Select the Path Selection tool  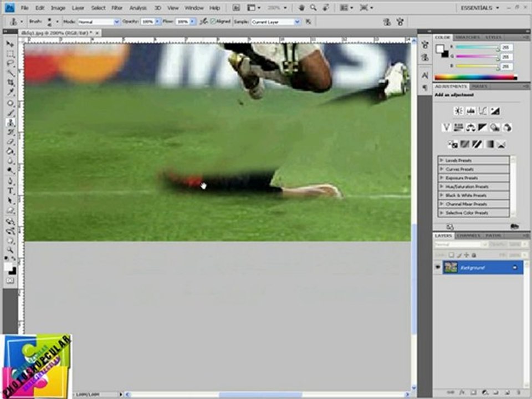click(10, 201)
